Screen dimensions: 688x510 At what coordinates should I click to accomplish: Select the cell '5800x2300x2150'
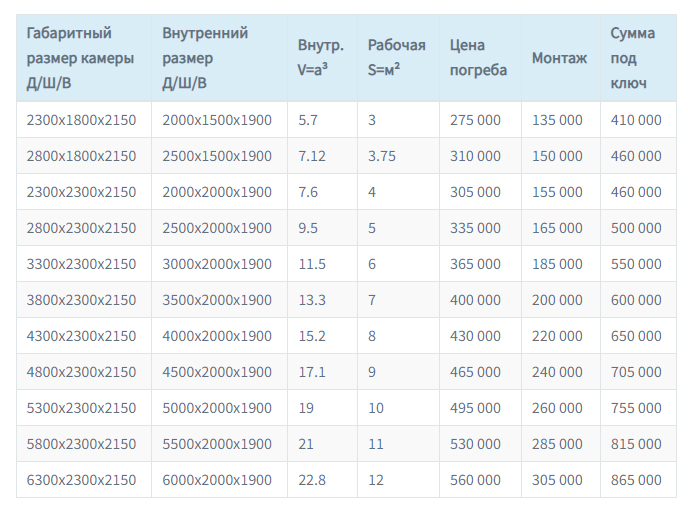pos(84,444)
